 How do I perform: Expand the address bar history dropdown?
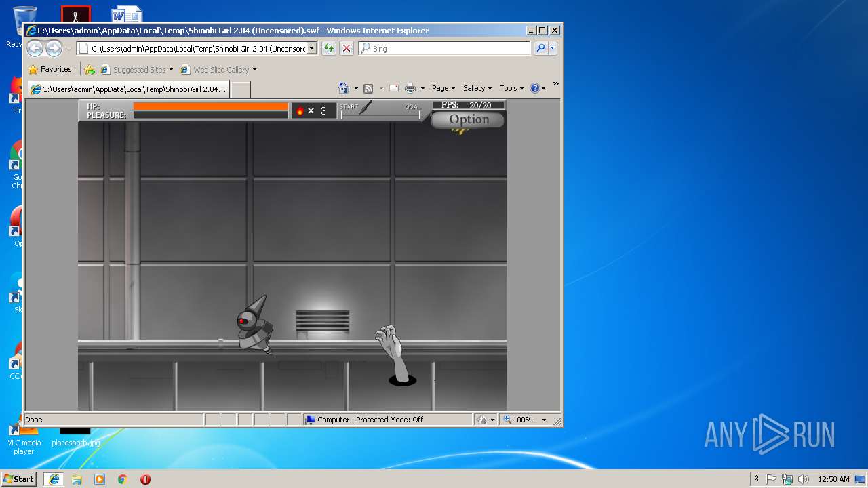click(312, 48)
